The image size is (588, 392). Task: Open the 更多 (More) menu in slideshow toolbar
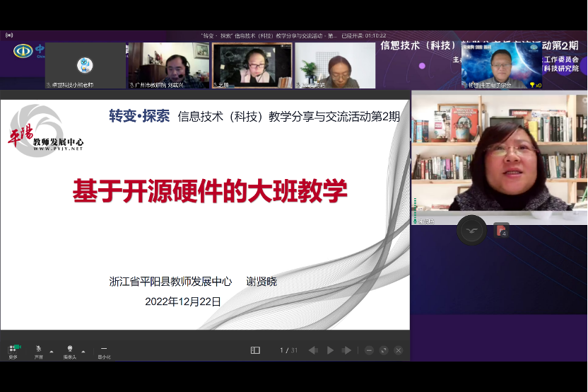pos(13,350)
